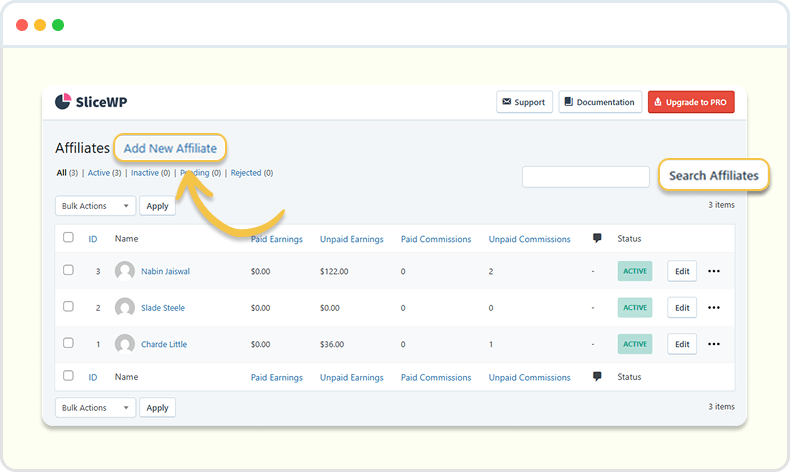
Task: Focus the affiliate search input field
Action: (x=585, y=177)
